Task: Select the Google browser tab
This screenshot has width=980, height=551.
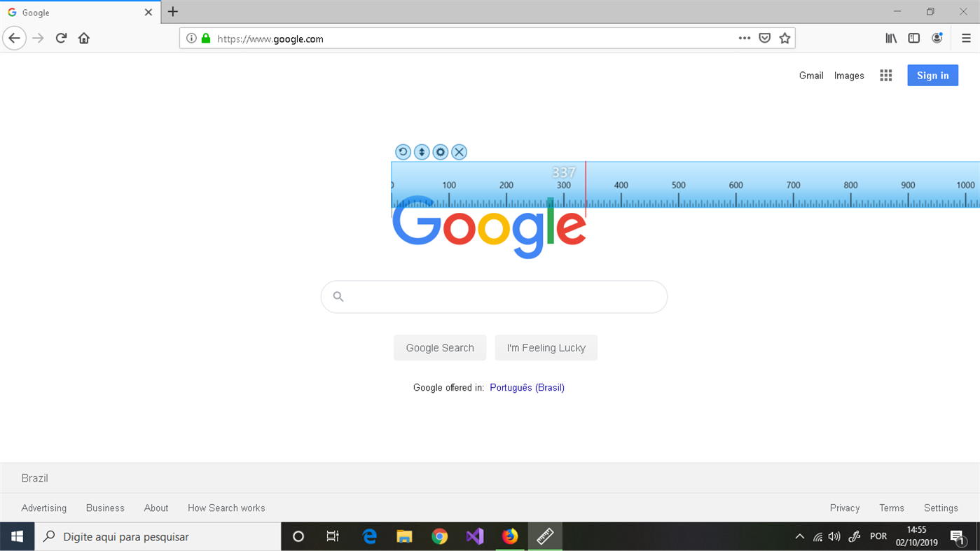Action: 80,13
